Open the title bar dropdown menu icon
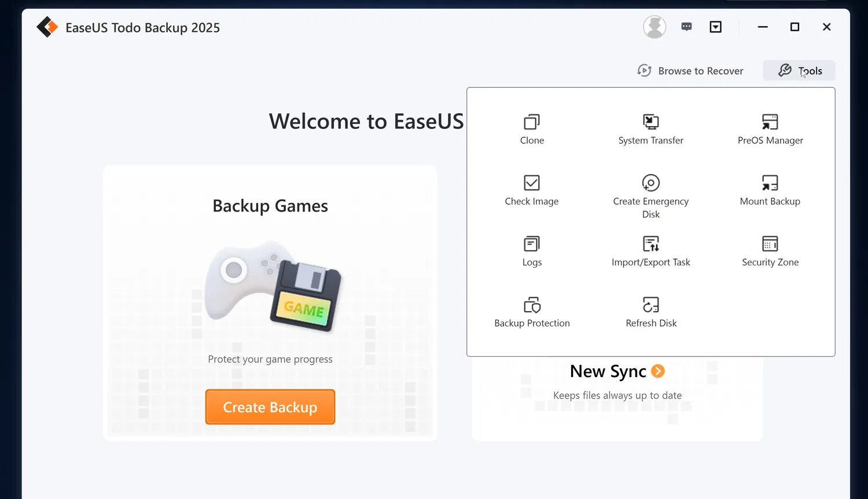 pyautogui.click(x=716, y=27)
